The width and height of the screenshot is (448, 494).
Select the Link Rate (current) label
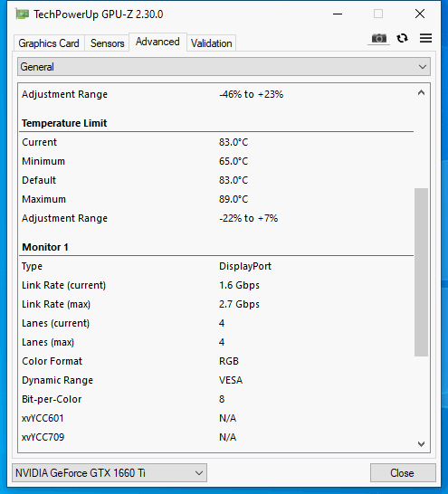64,285
